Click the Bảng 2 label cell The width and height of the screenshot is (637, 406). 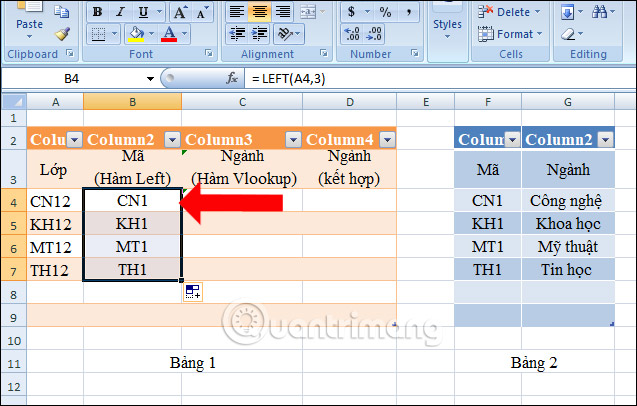pos(534,363)
